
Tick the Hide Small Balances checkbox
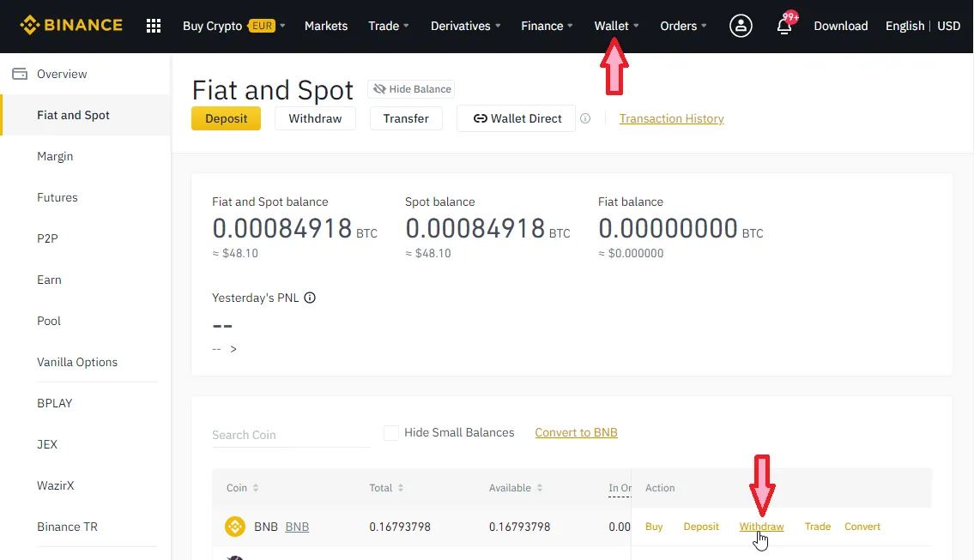click(390, 433)
